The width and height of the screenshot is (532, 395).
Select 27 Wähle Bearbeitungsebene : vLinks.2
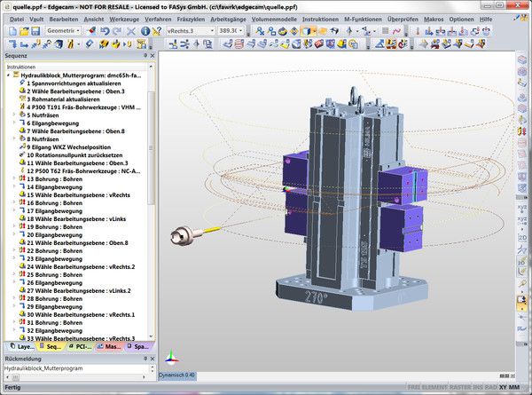click(79, 291)
